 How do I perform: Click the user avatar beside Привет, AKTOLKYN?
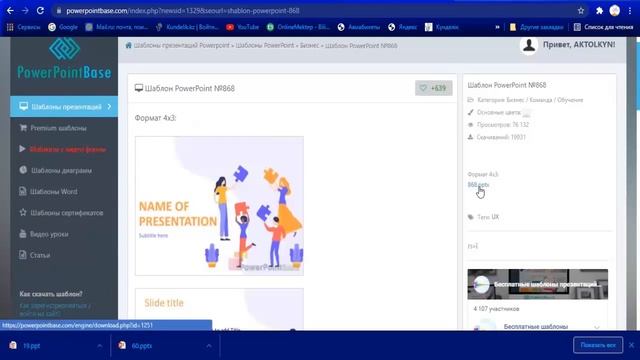point(529,46)
